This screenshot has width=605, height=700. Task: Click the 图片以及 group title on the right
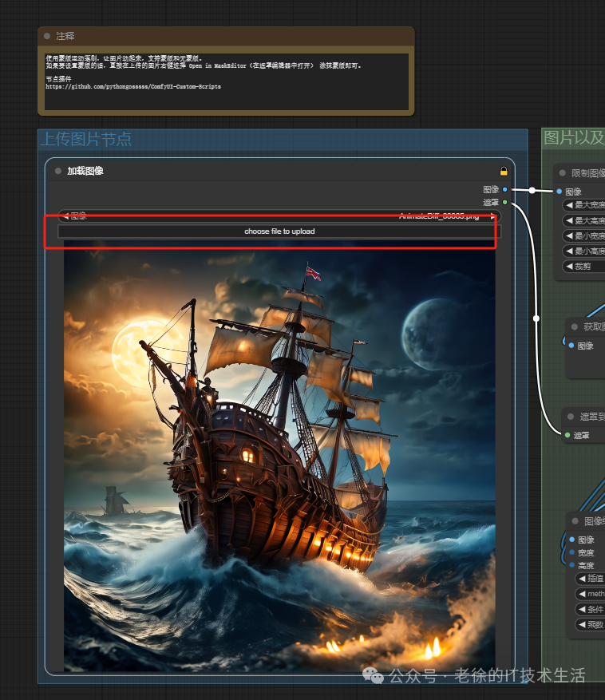(x=574, y=137)
